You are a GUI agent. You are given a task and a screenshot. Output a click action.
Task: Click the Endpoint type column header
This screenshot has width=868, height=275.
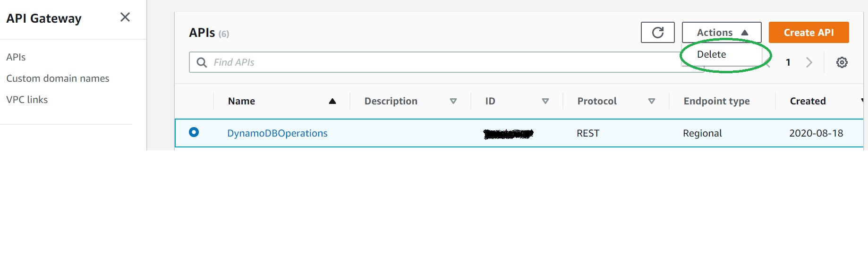coord(716,101)
